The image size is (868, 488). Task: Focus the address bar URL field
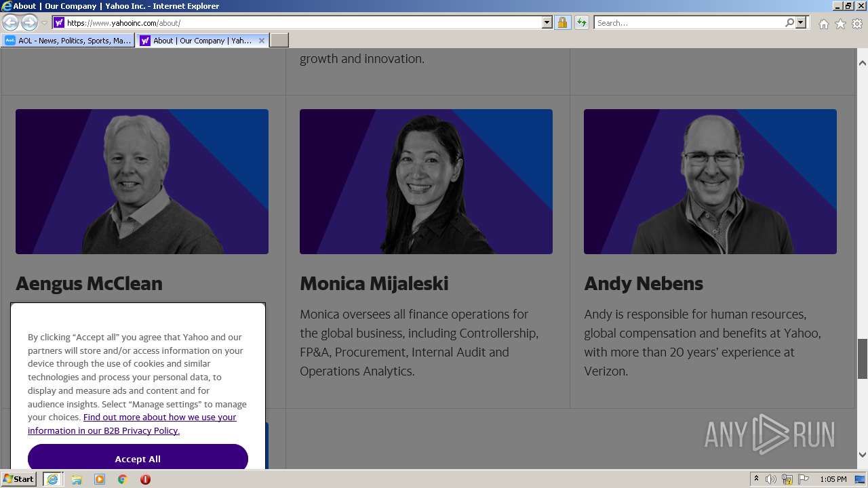click(x=303, y=22)
